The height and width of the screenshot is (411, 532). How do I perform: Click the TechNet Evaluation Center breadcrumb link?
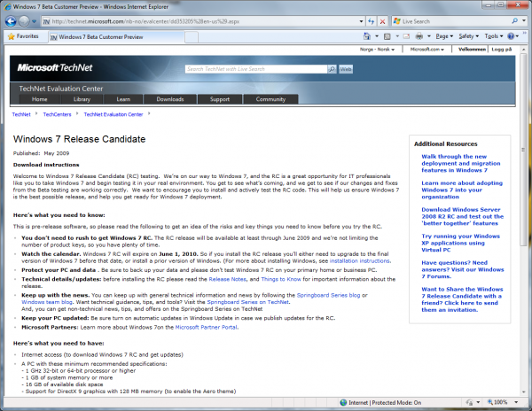[113, 114]
